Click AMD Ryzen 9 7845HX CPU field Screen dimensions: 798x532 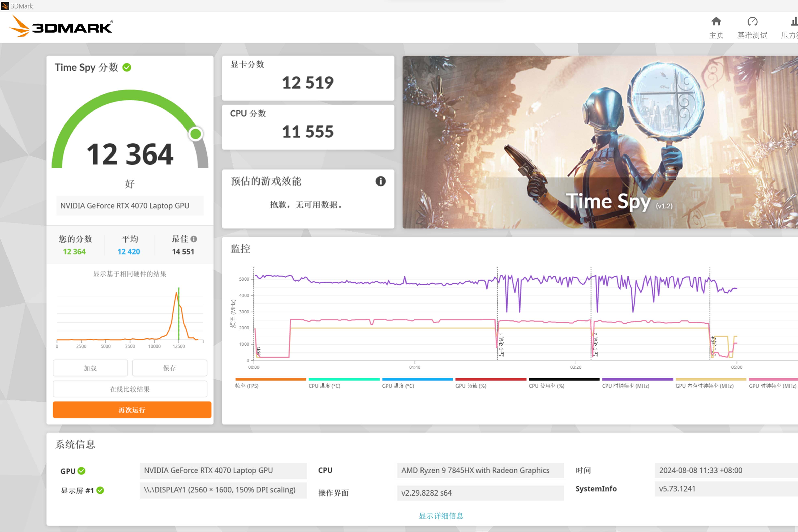(x=481, y=470)
